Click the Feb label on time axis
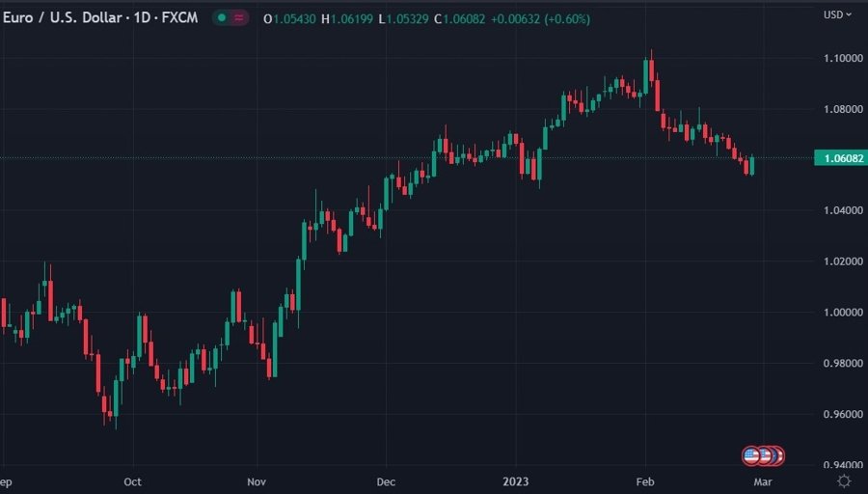Viewport: 868px width, 494px height. click(645, 480)
